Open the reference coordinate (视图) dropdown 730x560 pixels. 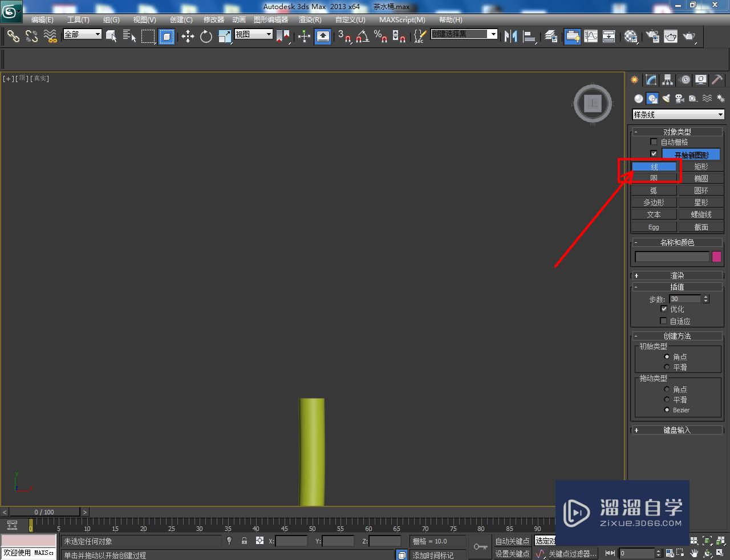coord(254,34)
